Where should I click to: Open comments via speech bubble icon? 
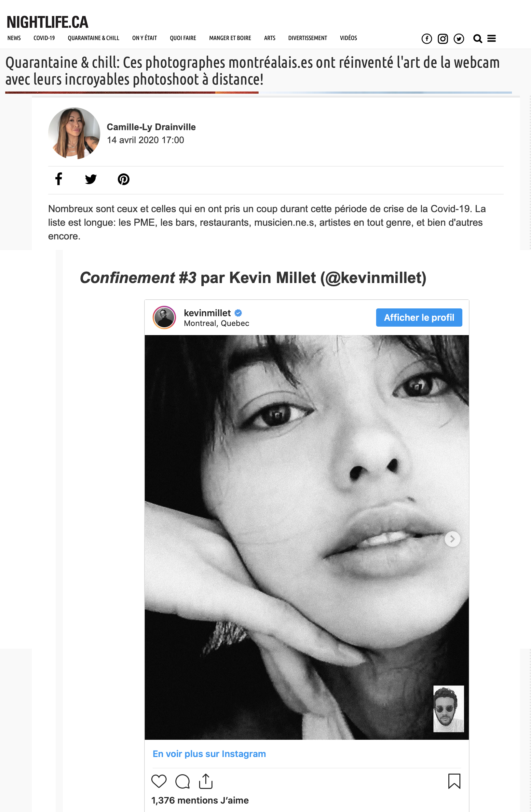183,781
